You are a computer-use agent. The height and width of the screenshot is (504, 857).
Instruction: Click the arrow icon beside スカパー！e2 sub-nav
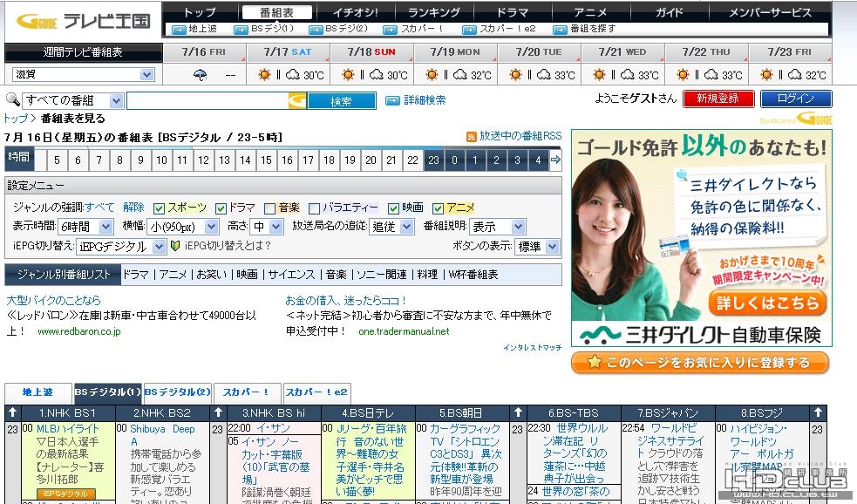point(469,30)
